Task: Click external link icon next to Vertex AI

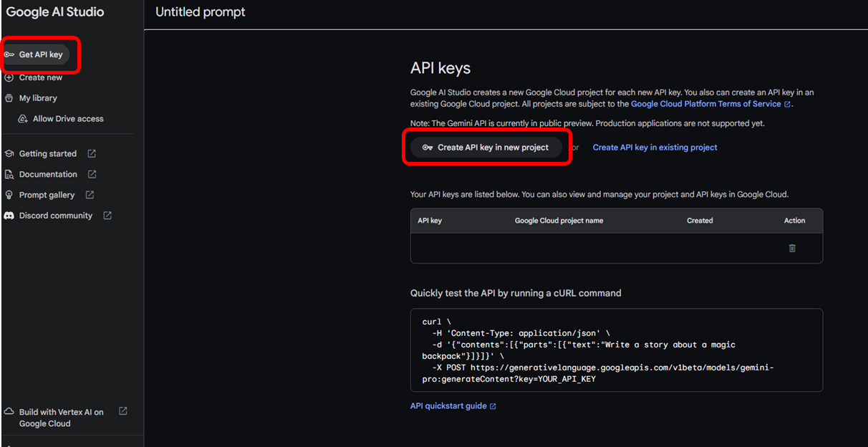Action: 123,411
